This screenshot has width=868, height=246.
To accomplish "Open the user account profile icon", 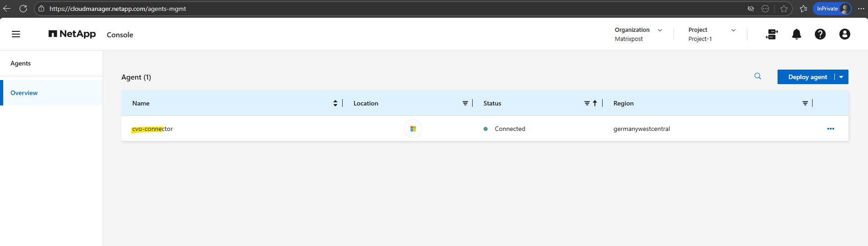I will pos(844,34).
